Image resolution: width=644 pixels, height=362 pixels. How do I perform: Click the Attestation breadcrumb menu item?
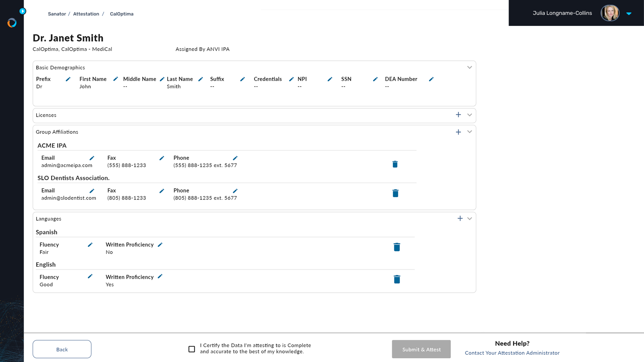[x=86, y=14]
